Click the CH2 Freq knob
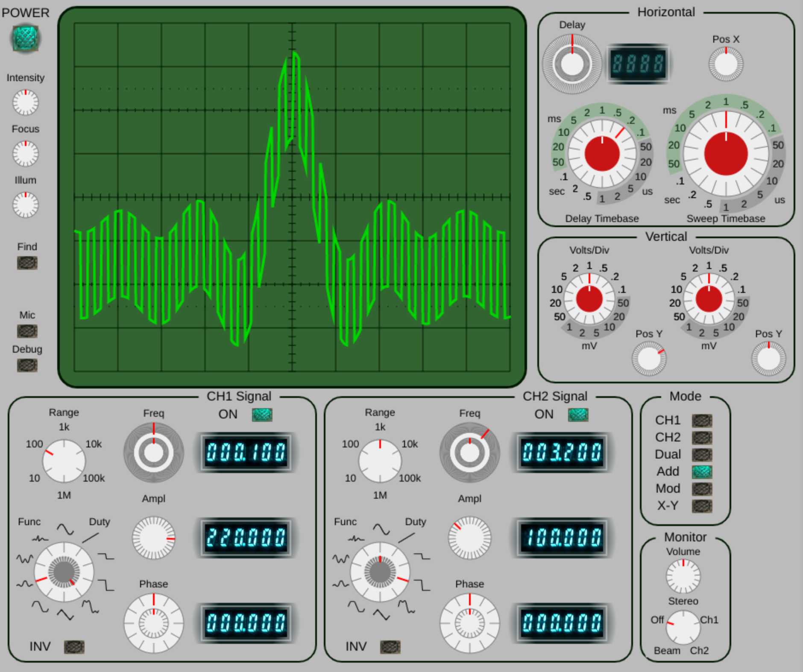 tap(470, 453)
